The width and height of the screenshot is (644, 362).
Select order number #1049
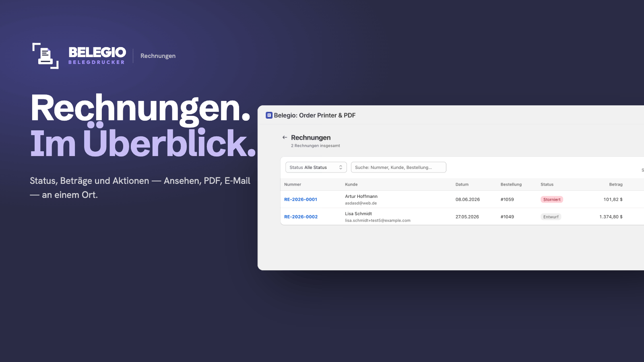(507, 217)
